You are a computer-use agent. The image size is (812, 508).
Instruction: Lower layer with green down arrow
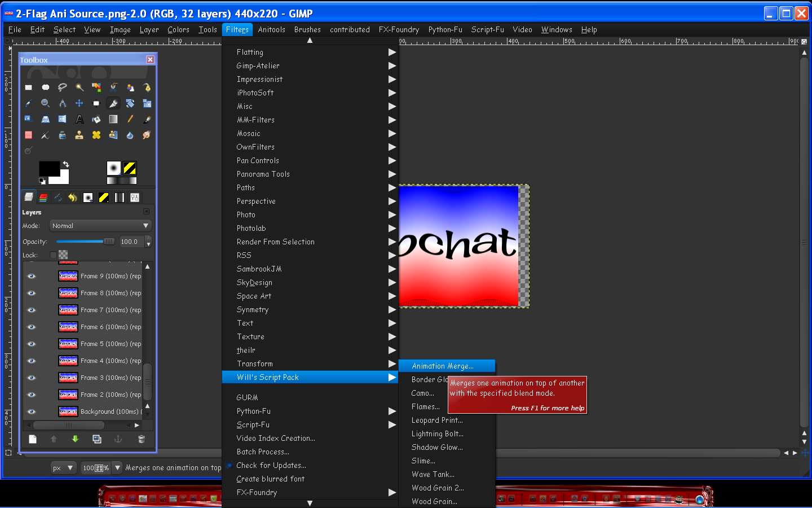point(75,439)
